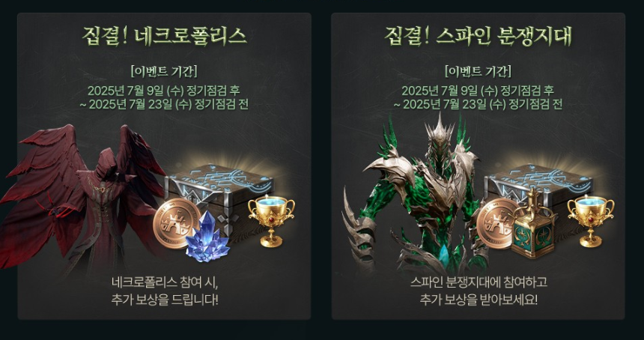Viewport: 644px width, 340px height.
Task: Click the Spine card [이벤트 기간] label
Action: tap(478, 71)
